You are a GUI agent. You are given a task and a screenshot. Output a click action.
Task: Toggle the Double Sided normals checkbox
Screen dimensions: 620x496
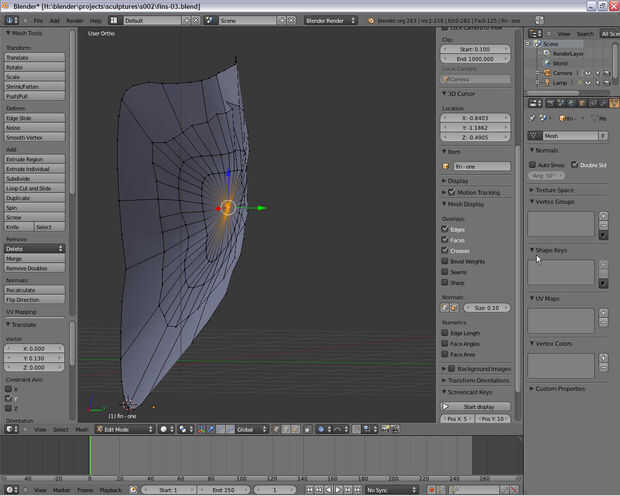click(574, 164)
